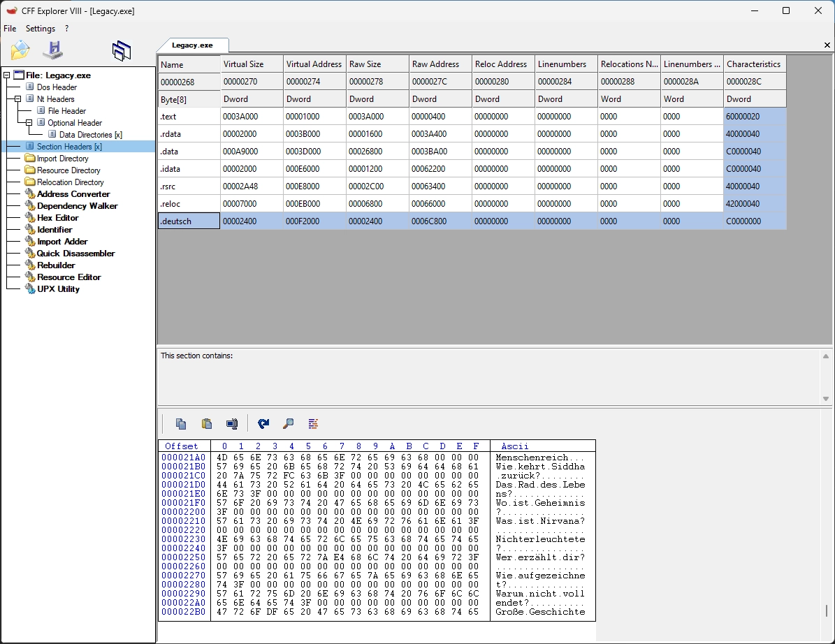
Task: Select the .data section name cell
Action: (189, 151)
